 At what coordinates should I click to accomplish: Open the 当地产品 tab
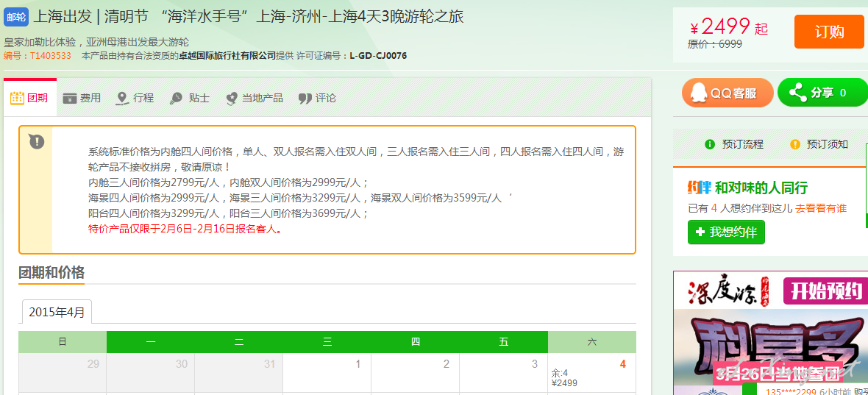click(x=255, y=98)
